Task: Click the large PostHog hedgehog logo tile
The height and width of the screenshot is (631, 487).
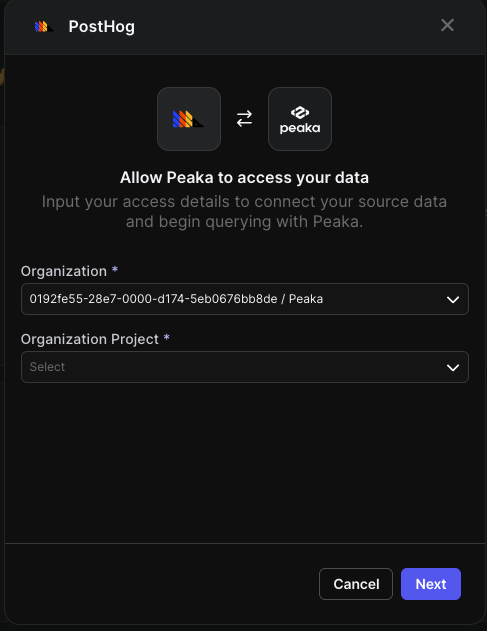Action: (189, 119)
